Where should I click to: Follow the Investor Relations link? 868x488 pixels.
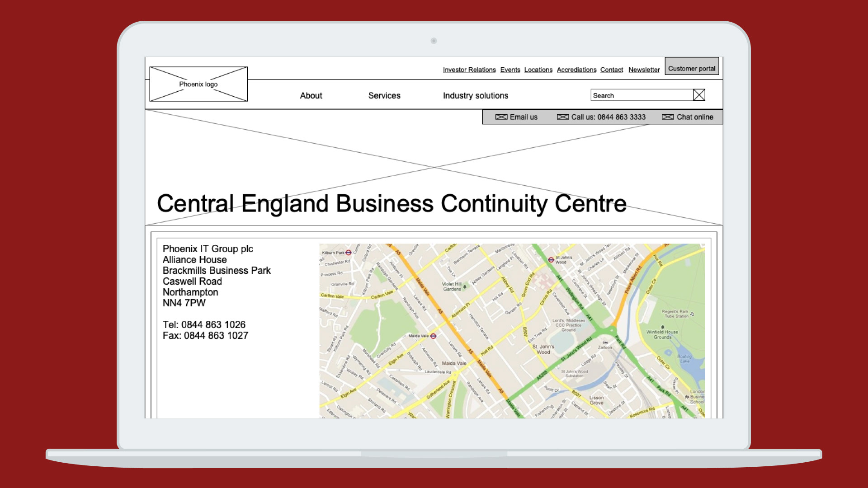469,70
